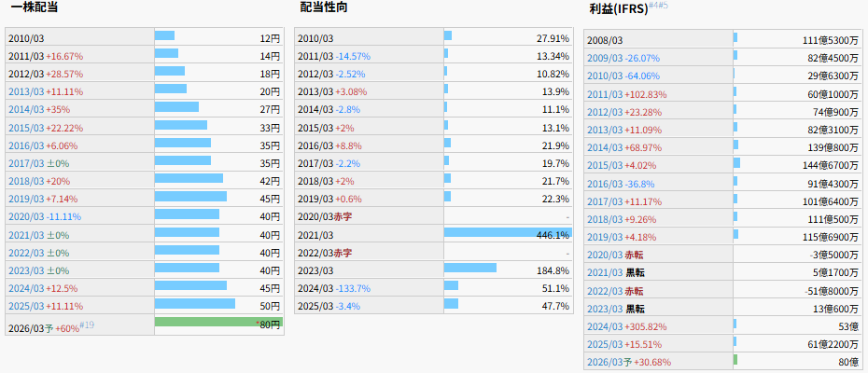Open the 2024/03 +12.5% dividend link
This screenshot has width=868, height=373.
click(25, 288)
